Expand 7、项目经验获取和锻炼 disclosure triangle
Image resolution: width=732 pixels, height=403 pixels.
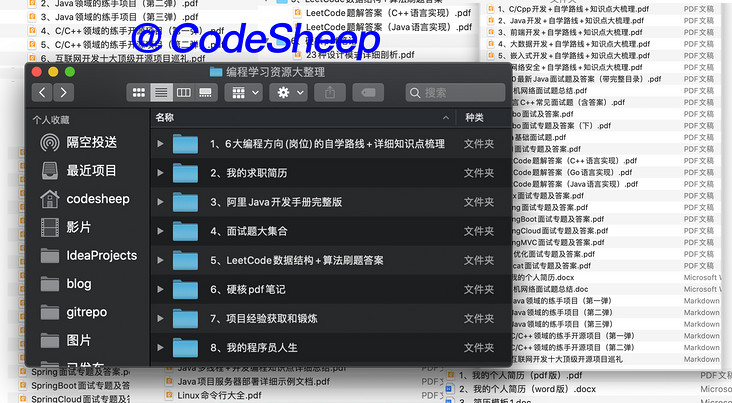pyautogui.click(x=160, y=318)
